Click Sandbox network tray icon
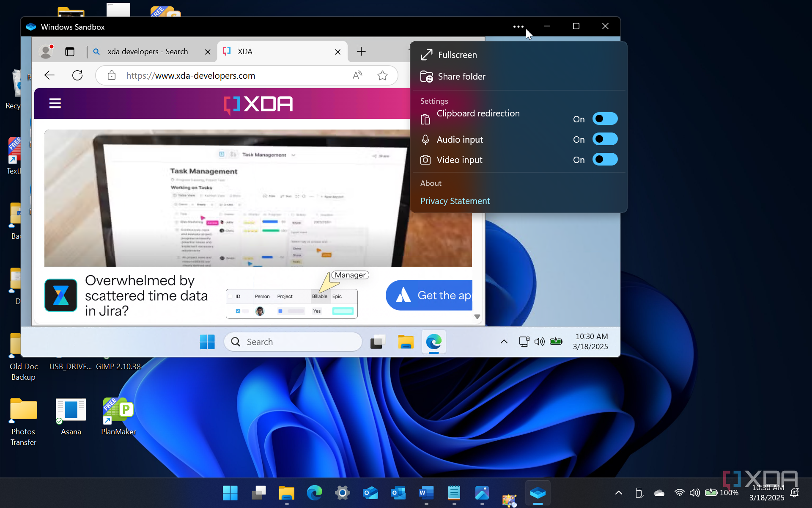Viewport: 812px width, 508px height. [x=524, y=342]
